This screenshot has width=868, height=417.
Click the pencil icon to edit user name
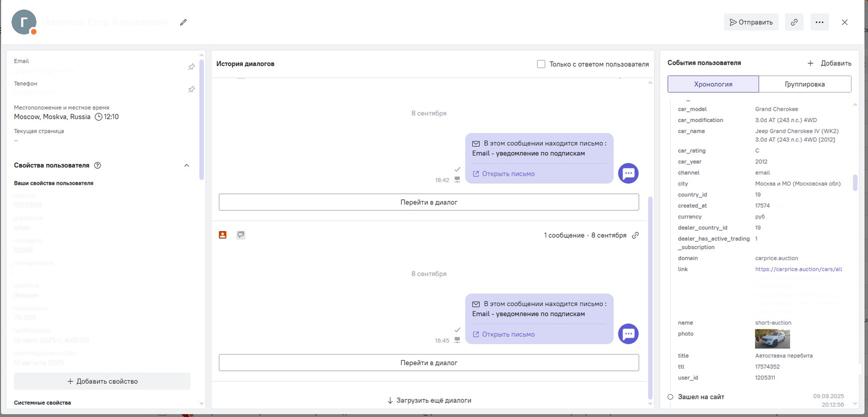pos(183,22)
